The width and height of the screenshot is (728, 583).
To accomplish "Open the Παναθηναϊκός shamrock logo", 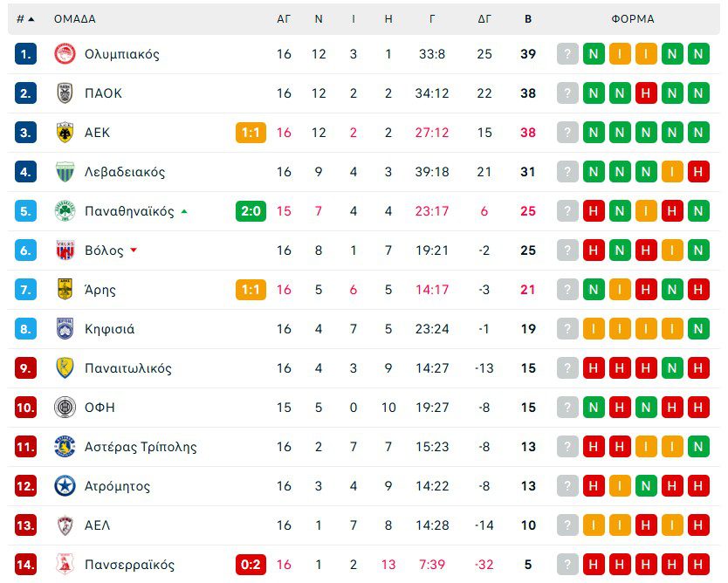I will tap(65, 211).
